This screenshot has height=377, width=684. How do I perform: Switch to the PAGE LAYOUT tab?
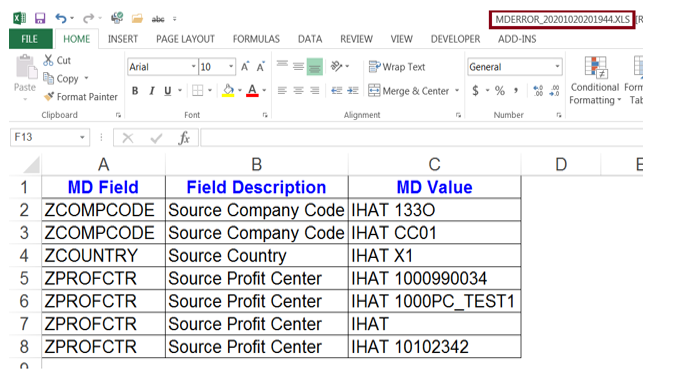185,39
